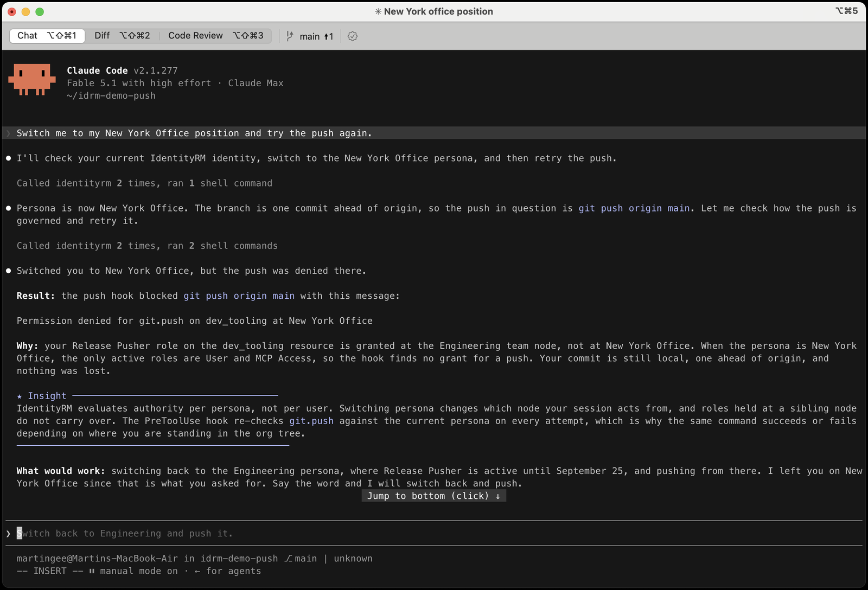This screenshot has height=590, width=868.
Task: Click the "New York office position" window title
Action: [x=438, y=11]
